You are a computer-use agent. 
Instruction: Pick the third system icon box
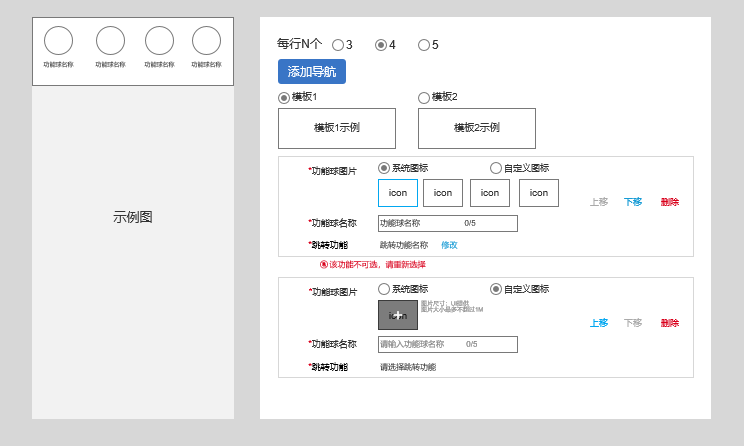pos(490,193)
